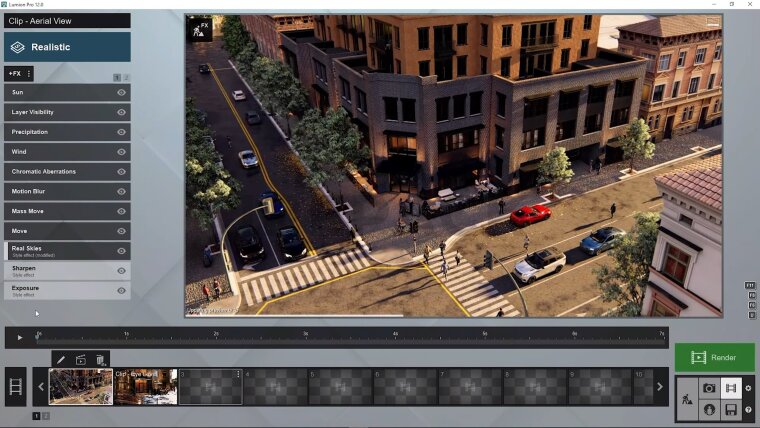Open the options menu beside +FX
Screen dimensions: 760x428
coord(29,74)
